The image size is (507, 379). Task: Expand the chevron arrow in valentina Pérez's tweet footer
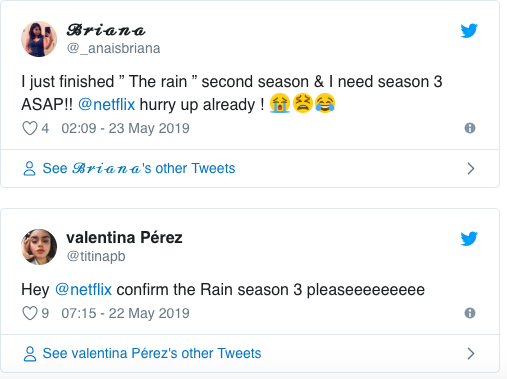click(x=471, y=353)
